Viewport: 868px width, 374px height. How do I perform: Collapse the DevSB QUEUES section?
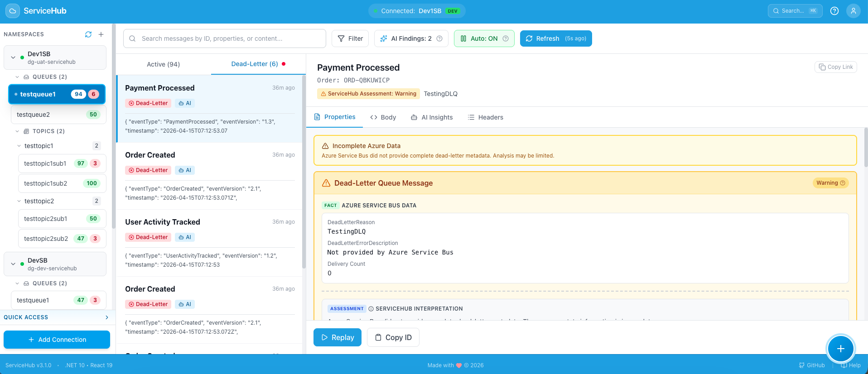[x=17, y=283]
